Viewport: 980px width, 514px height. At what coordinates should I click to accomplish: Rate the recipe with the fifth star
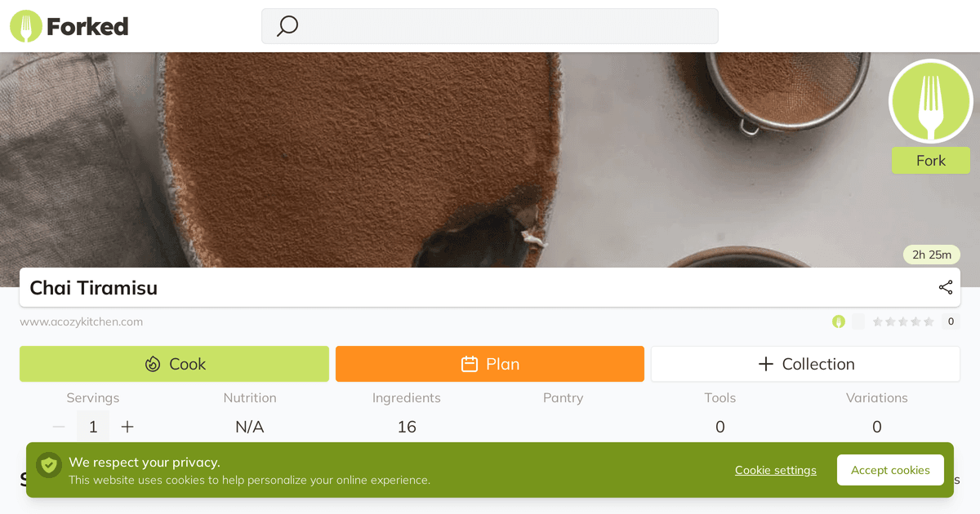928,321
